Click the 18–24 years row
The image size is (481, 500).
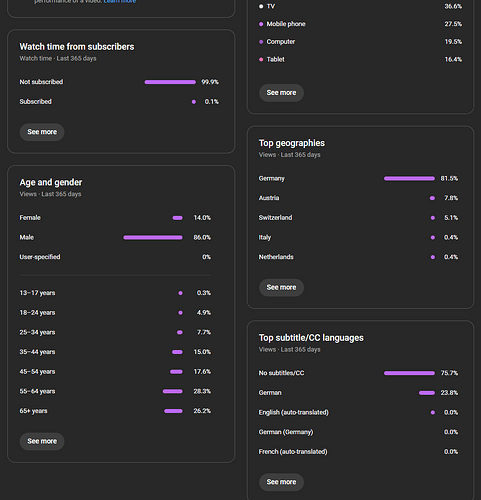click(115, 313)
